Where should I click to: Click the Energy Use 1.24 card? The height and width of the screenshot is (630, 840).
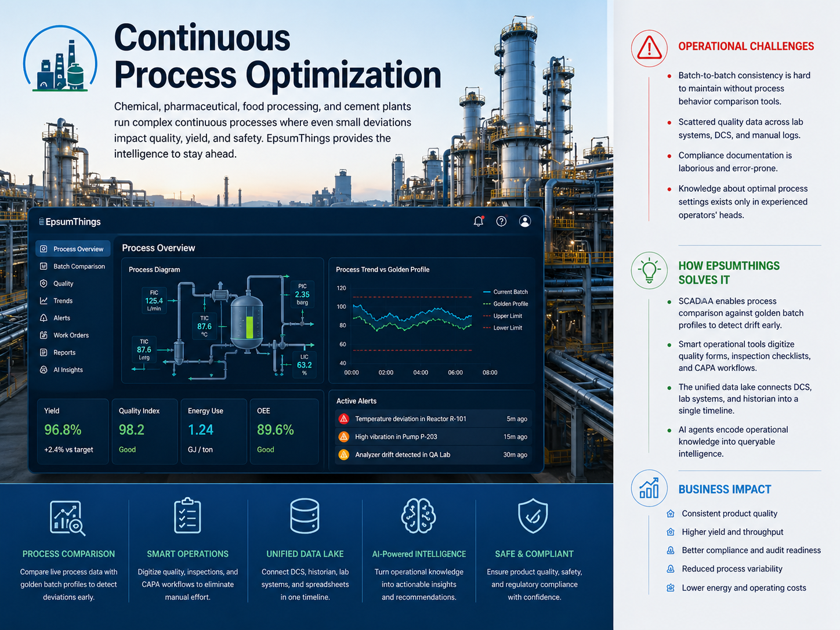(213, 431)
